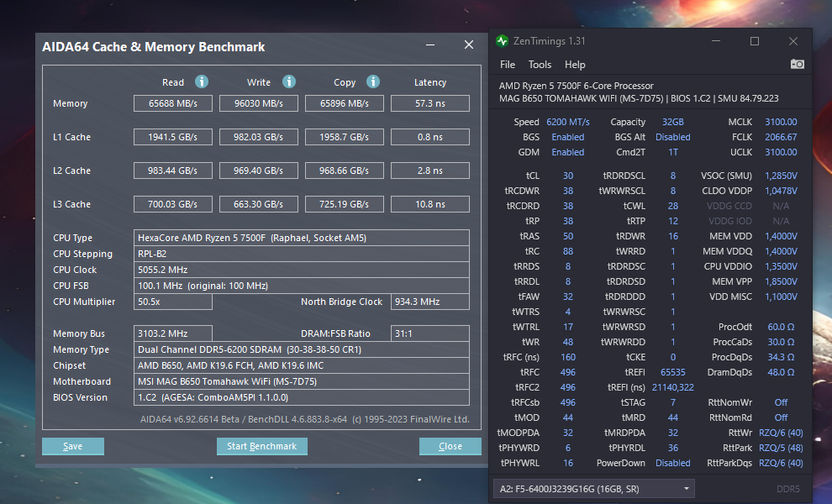Take a ZenTimings screenshot with the camera icon
Image resolution: width=832 pixels, height=504 pixels.
797,64
